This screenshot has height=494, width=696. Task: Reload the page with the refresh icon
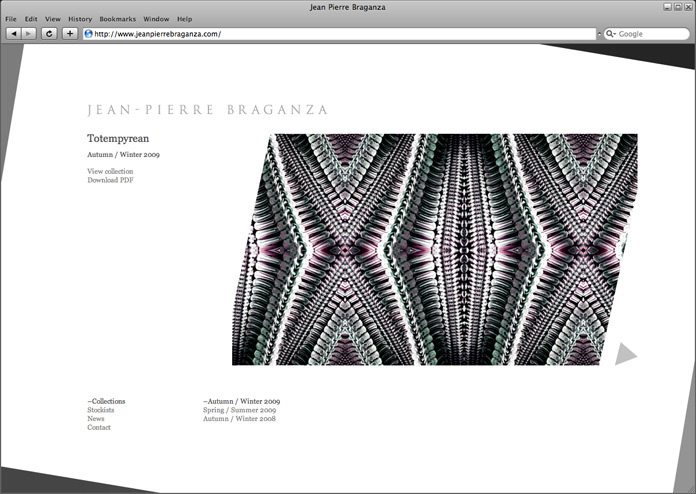pyautogui.click(x=49, y=34)
